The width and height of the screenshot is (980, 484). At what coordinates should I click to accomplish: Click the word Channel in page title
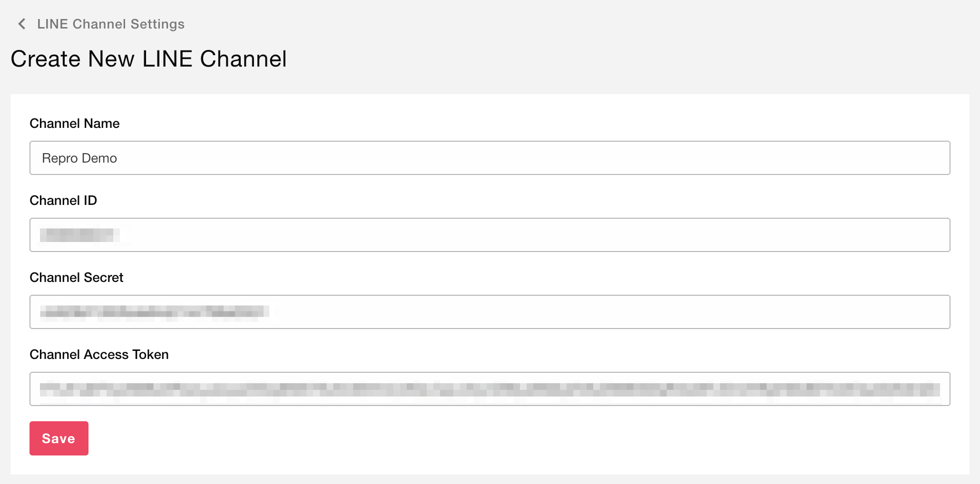243,59
